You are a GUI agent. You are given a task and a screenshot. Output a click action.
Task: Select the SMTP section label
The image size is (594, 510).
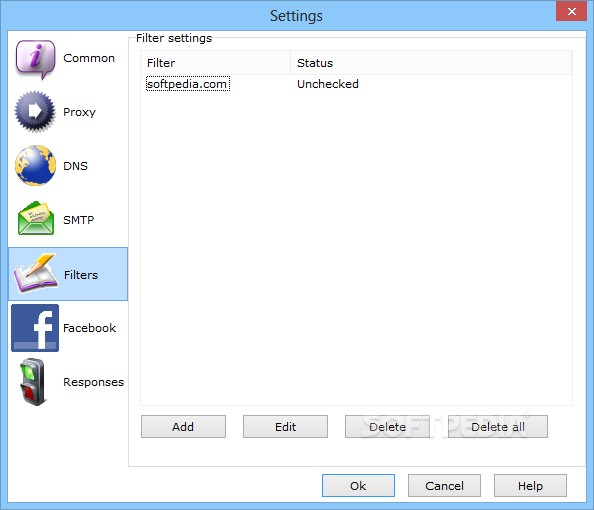tap(78, 220)
